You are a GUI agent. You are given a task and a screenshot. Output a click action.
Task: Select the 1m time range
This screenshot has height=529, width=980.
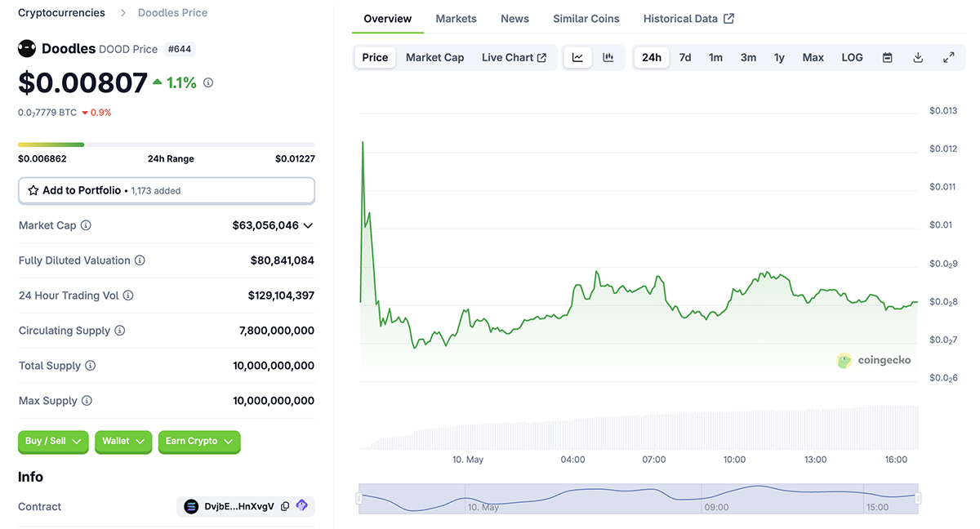tap(715, 57)
